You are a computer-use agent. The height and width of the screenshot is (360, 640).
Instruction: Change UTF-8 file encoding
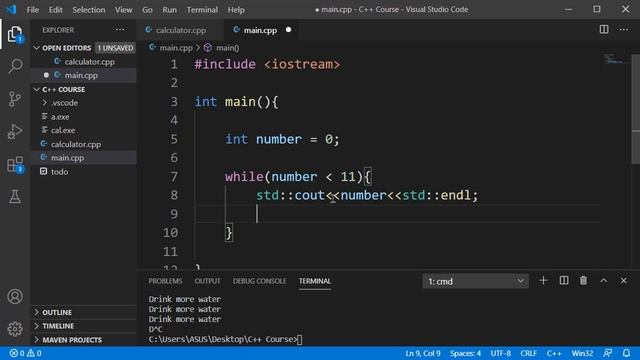[500, 353]
